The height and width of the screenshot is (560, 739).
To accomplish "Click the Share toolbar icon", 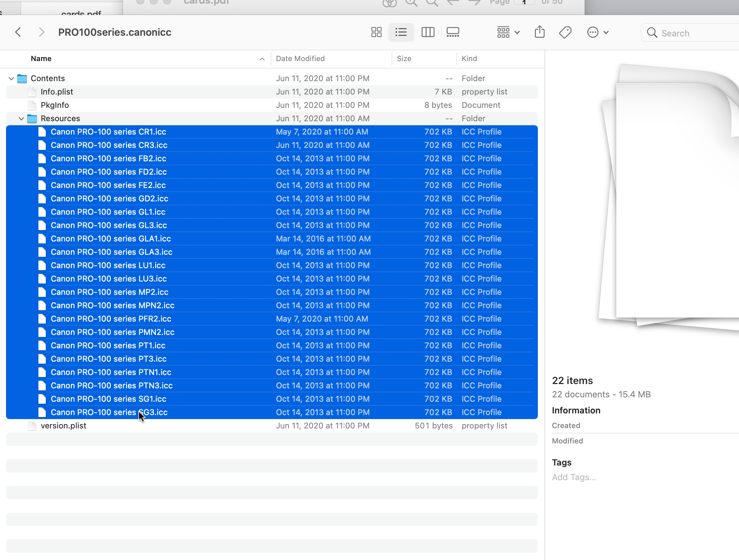I will [540, 32].
